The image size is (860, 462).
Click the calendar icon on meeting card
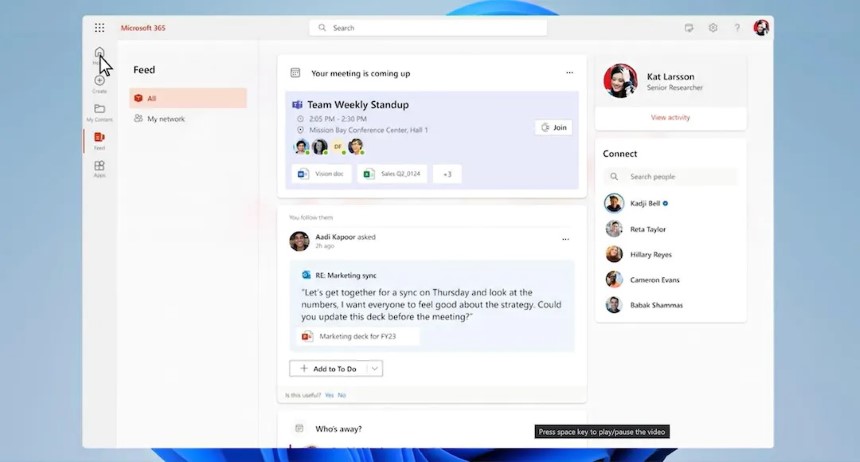click(x=295, y=72)
